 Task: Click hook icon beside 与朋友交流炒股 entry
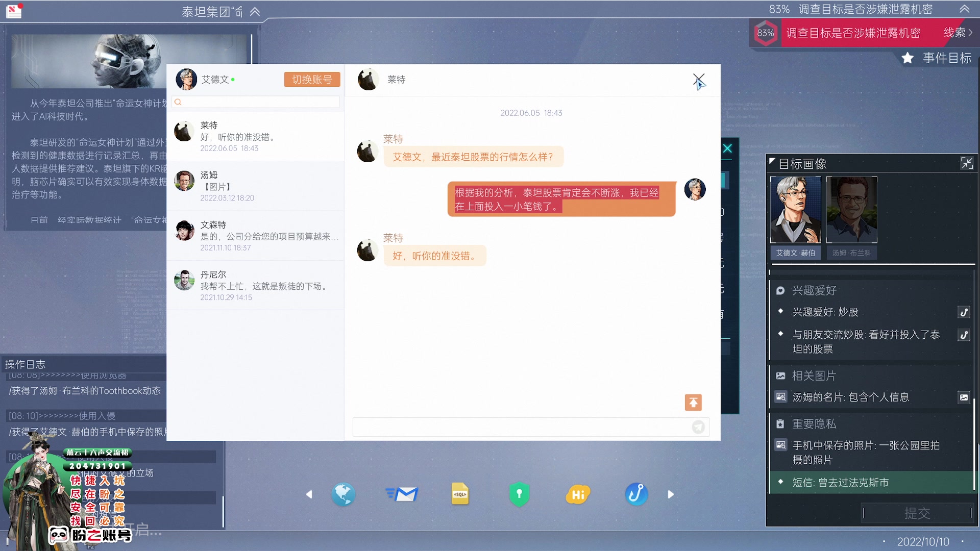964,335
